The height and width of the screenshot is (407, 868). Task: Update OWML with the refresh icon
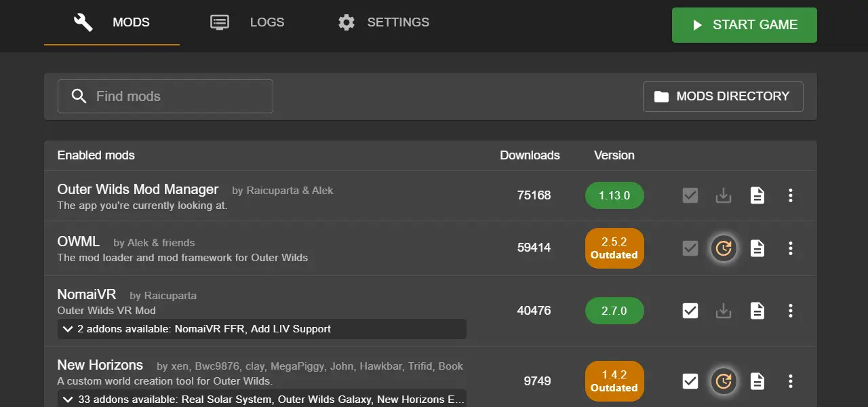point(724,248)
